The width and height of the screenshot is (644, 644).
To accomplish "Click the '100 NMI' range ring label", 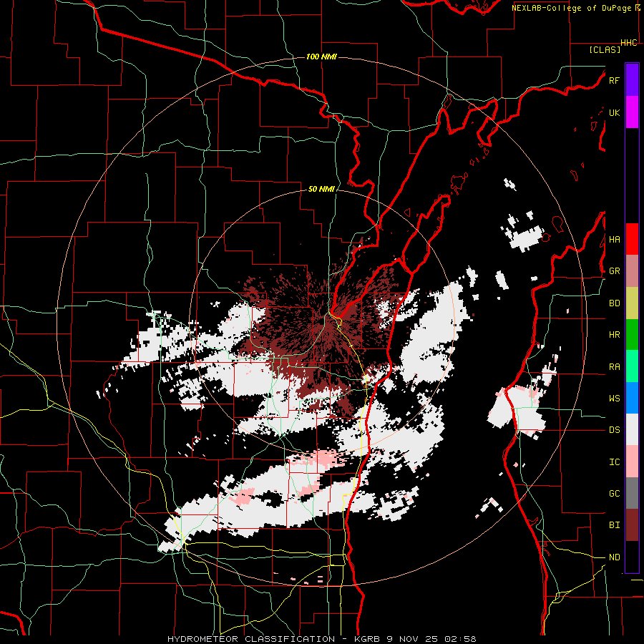I will pyautogui.click(x=321, y=57).
